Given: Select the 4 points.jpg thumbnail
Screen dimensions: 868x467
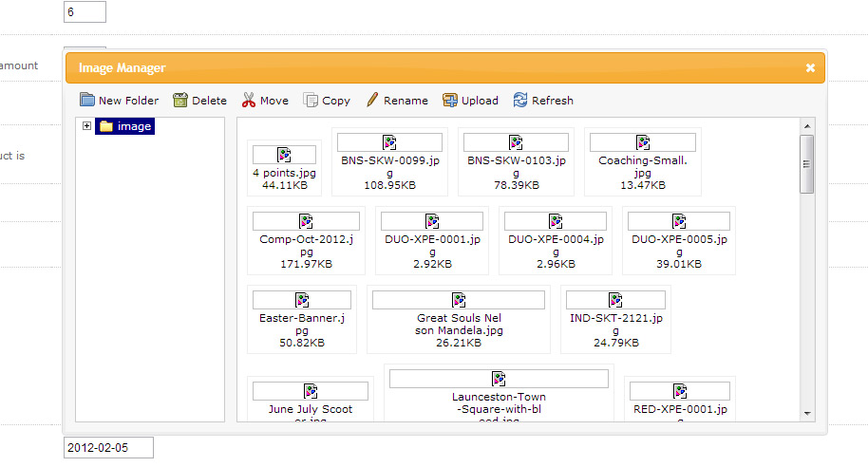Looking at the screenshot, I should coord(284,155).
